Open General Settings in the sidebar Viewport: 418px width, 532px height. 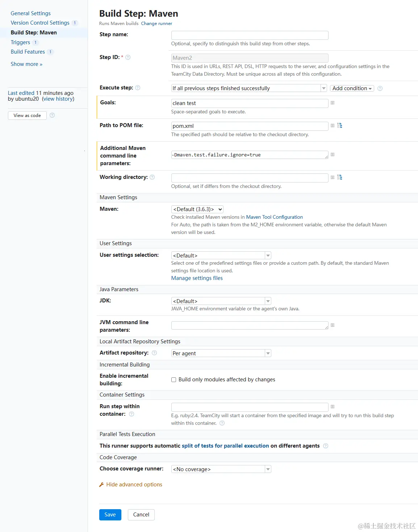click(31, 13)
